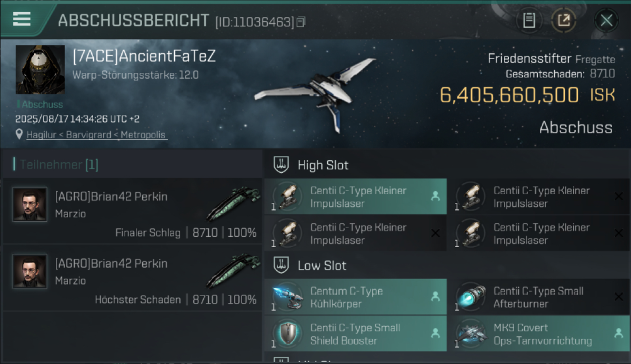This screenshot has height=364, width=631.
Task: Close the Abschussbericht window
Action: (x=607, y=20)
